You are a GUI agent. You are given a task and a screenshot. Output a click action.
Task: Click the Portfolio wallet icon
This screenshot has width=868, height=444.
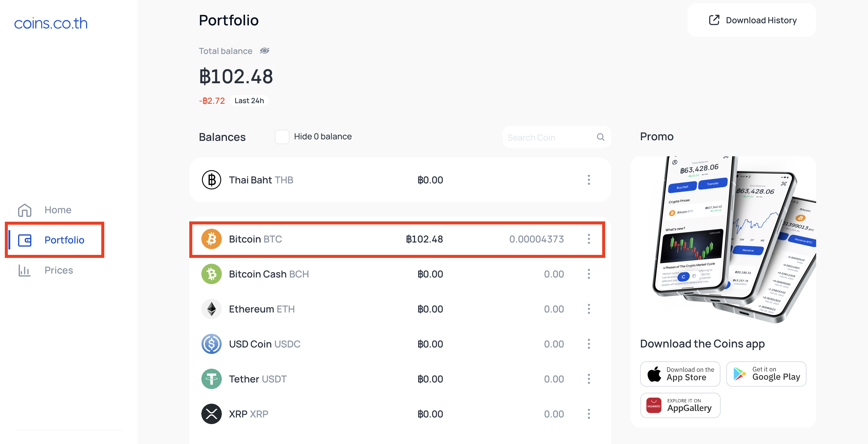pyautogui.click(x=25, y=240)
